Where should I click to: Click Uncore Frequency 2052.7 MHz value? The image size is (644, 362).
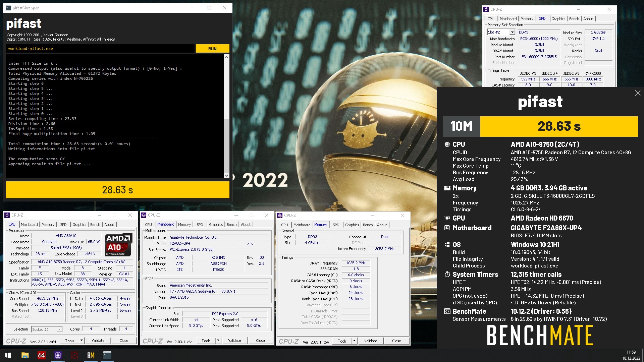[385, 249]
